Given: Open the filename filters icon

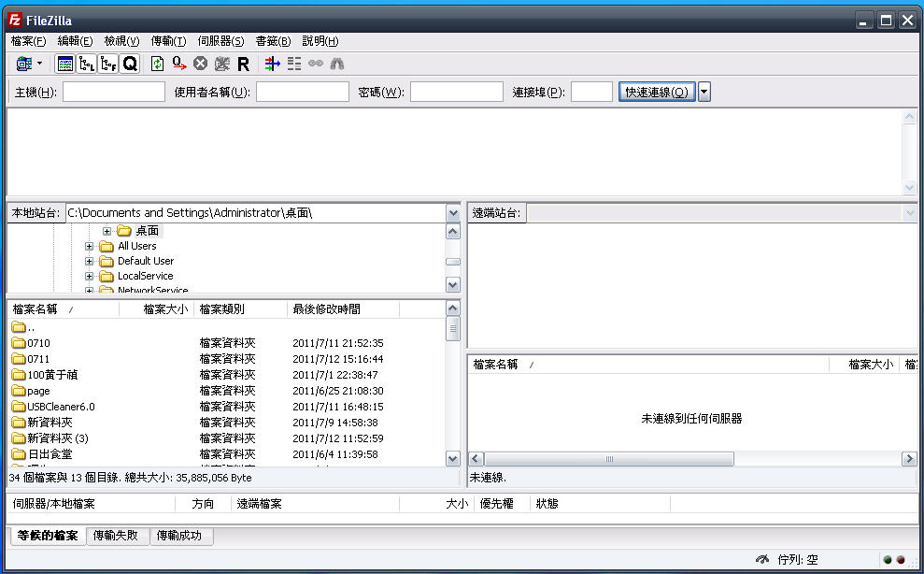Looking at the screenshot, I should point(272,64).
